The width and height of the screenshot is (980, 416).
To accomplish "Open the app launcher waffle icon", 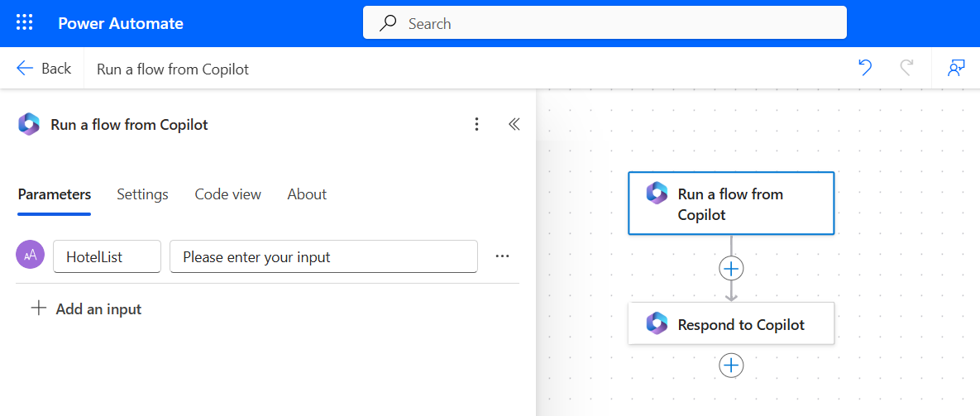I will click(25, 23).
